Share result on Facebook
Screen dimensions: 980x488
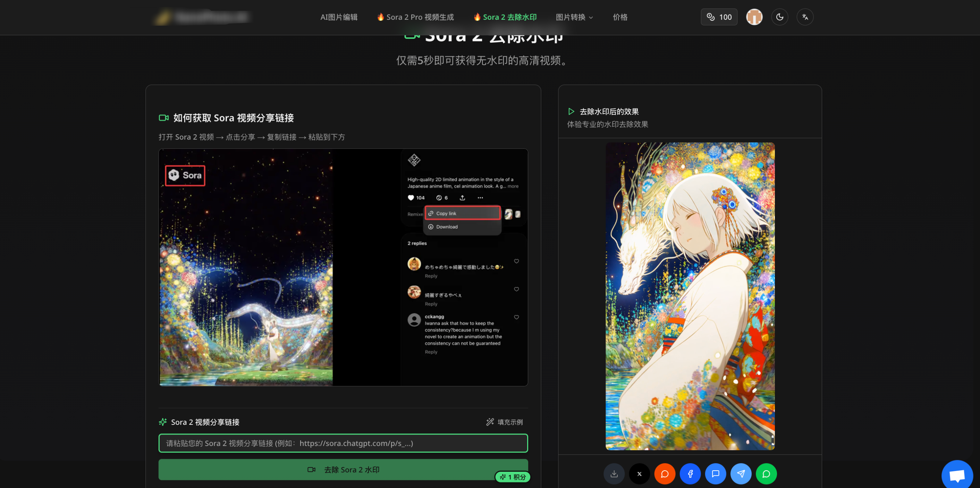coord(690,473)
